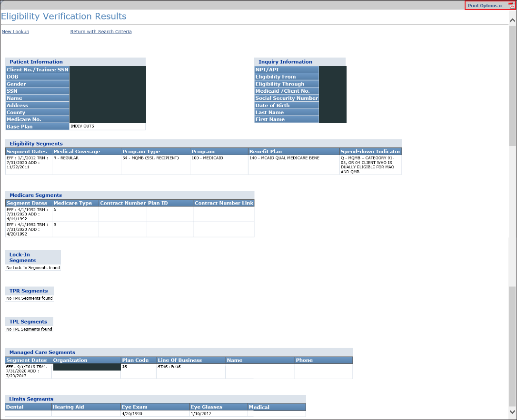517x420 pixels.
Task: Select the Patient Information heading
Action: pyautogui.click(x=36, y=62)
